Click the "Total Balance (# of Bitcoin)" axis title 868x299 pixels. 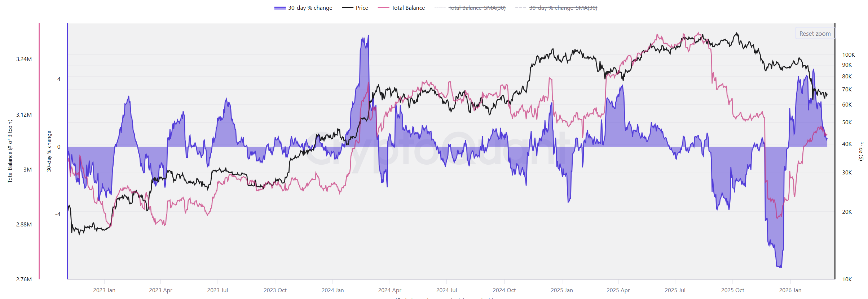point(10,151)
